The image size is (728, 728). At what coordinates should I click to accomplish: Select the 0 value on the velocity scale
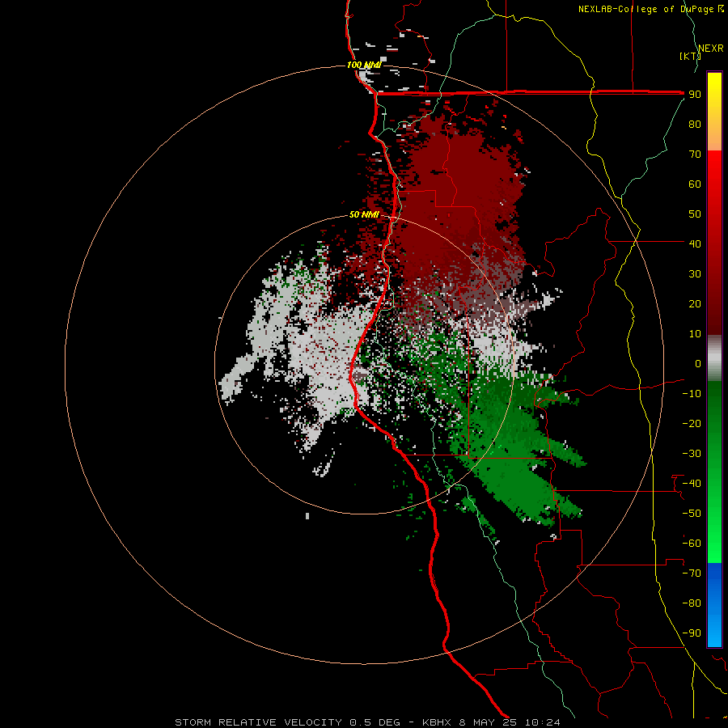698,363
